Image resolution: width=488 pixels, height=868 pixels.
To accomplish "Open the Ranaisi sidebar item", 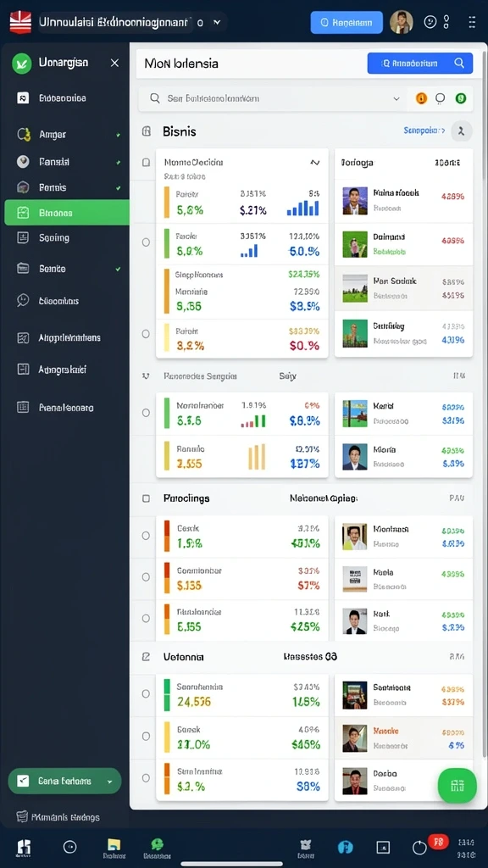I will point(67,162).
